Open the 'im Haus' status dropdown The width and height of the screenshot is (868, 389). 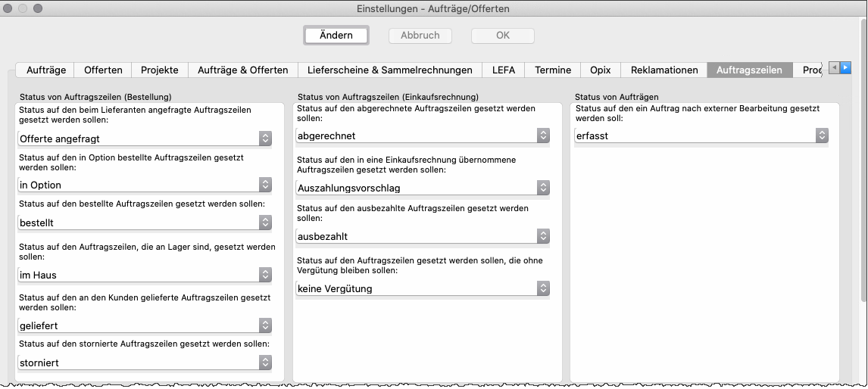point(145,275)
